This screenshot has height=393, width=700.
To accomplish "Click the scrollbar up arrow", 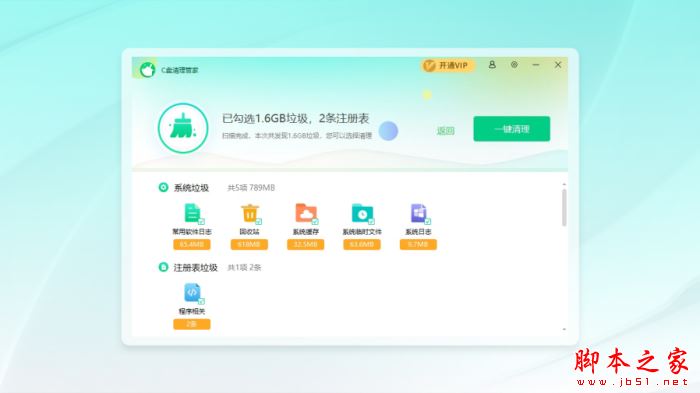I will tap(564, 184).
